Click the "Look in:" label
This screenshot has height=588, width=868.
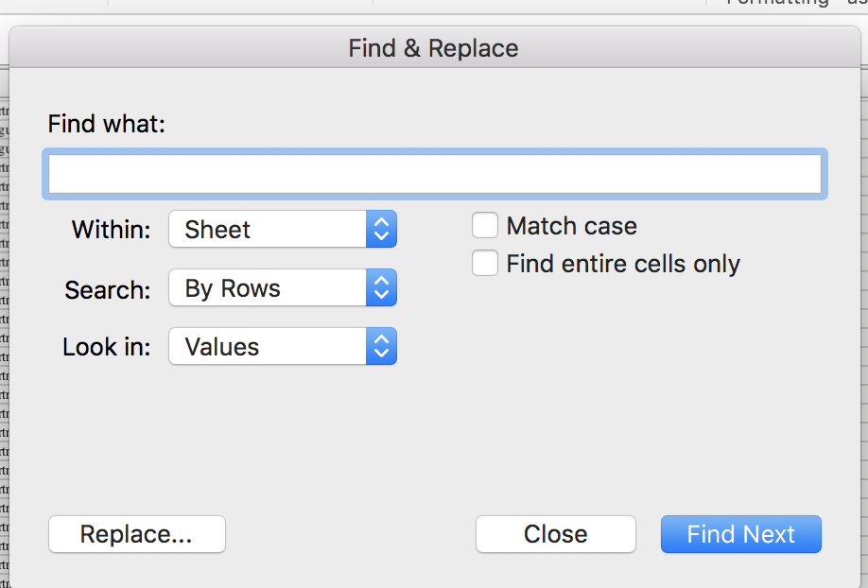tap(107, 347)
